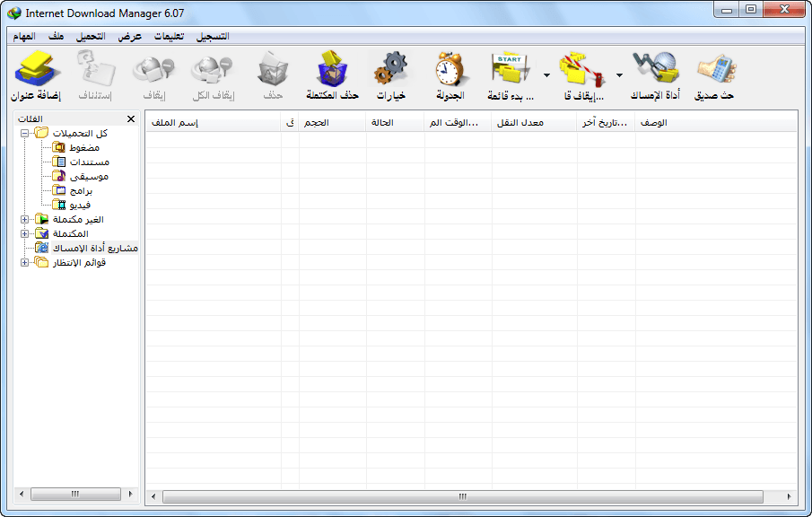Click Delete Completed (حذف المكتملة) icon
The height and width of the screenshot is (517, 812).
pos(332,69)
